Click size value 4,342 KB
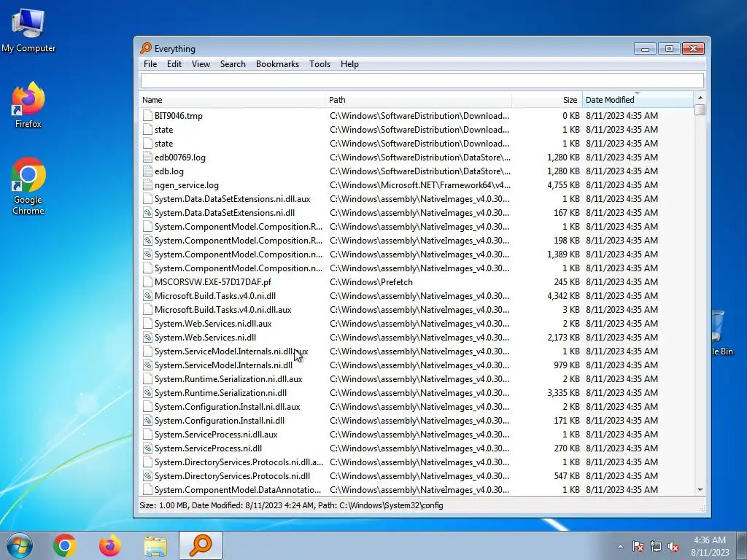 563,296
